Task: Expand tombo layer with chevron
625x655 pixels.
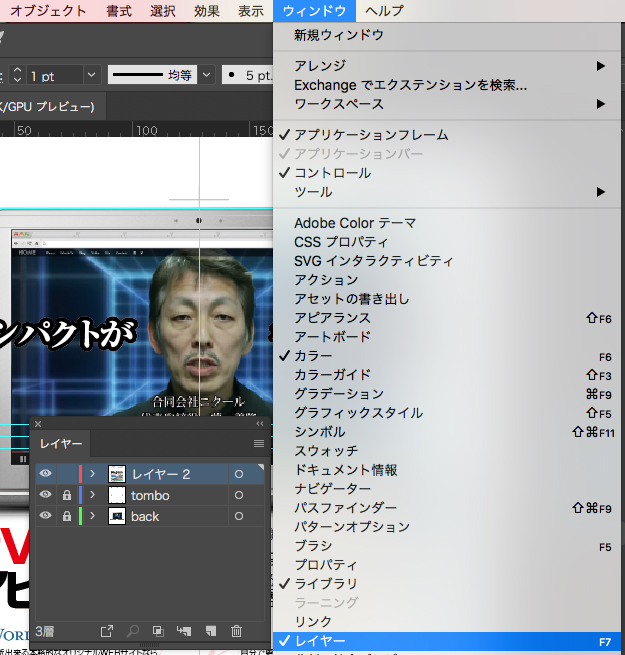Action: click(93, 495)
